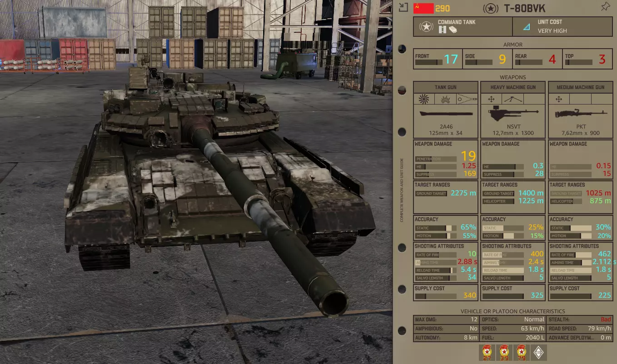The height and width of the screenshot is (364, 617).
Task: Click the tank gun supply cost 340
Action: pos(470,295)
